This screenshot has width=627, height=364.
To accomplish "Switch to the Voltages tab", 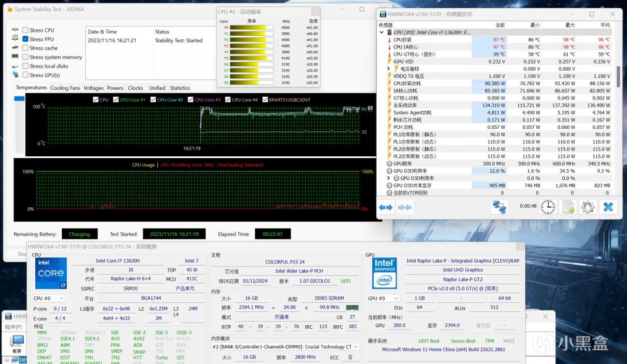I will pyautogui.click(x=94, y=88).
